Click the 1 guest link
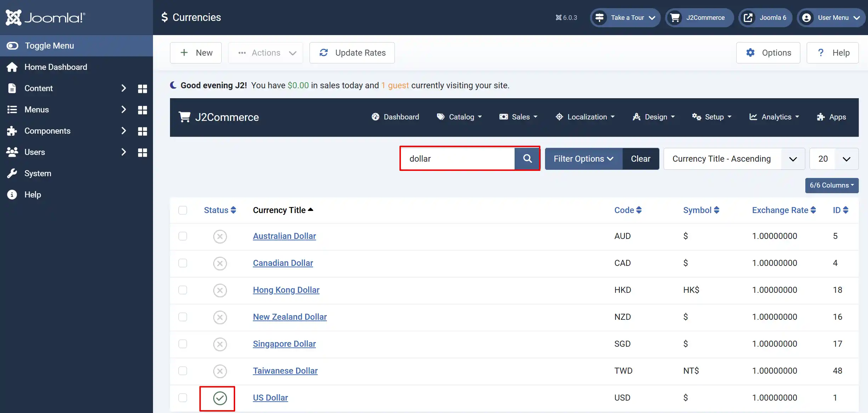Image resolution: width=868 pixels, height=413 pixels. coord(395,85)
